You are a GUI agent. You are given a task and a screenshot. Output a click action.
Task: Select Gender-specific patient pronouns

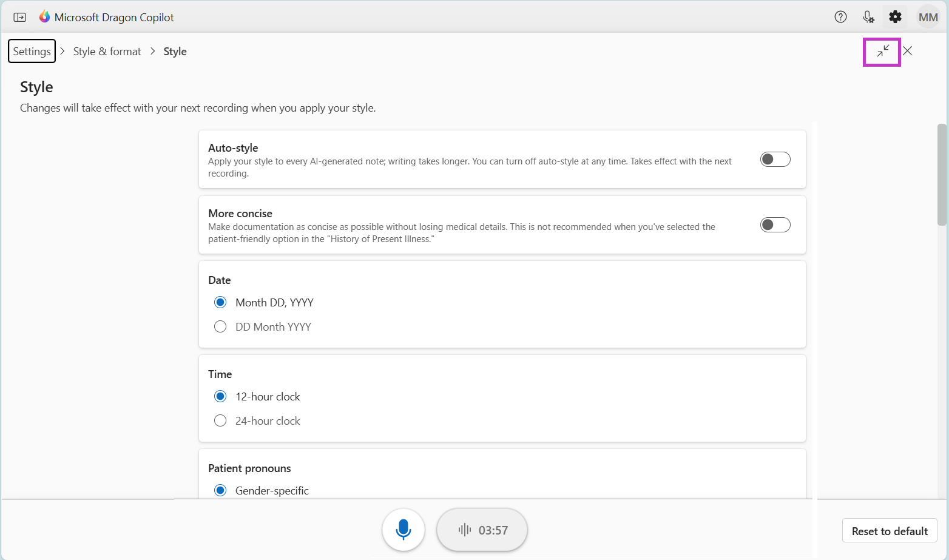(220, 490)
